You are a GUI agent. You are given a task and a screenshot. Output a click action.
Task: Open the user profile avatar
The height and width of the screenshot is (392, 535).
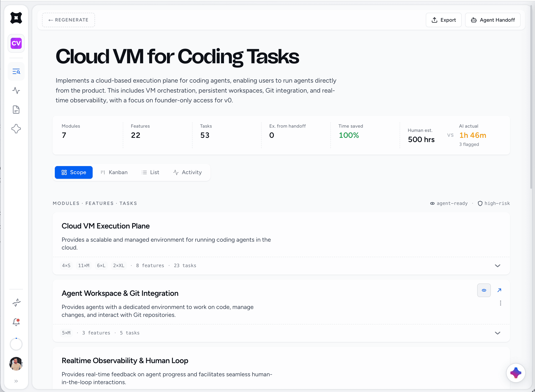click(x=16, y=364)
